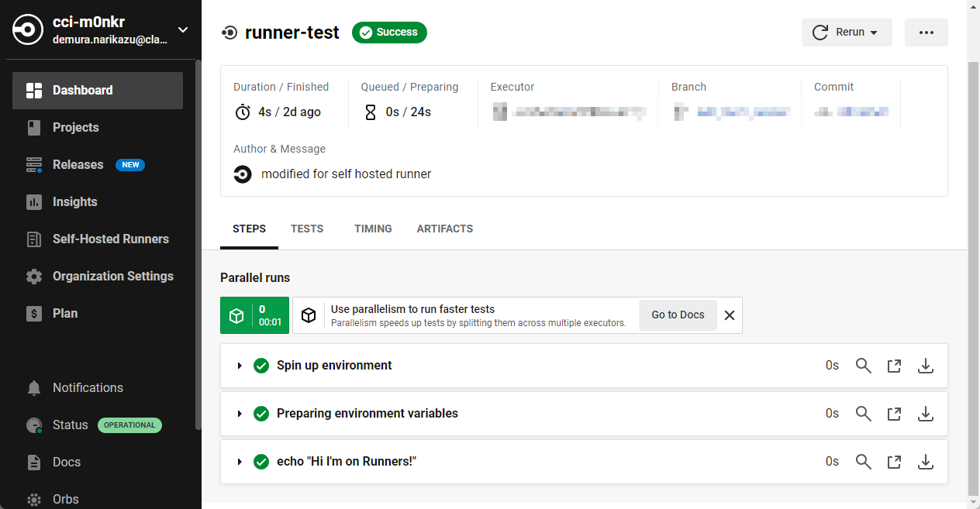
Task: Open the Orbs section
Action: [66, 499]
